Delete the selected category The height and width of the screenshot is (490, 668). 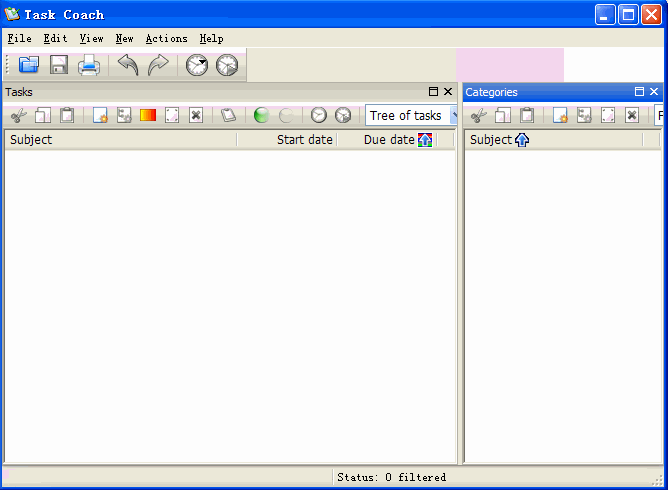pos(632,115)
